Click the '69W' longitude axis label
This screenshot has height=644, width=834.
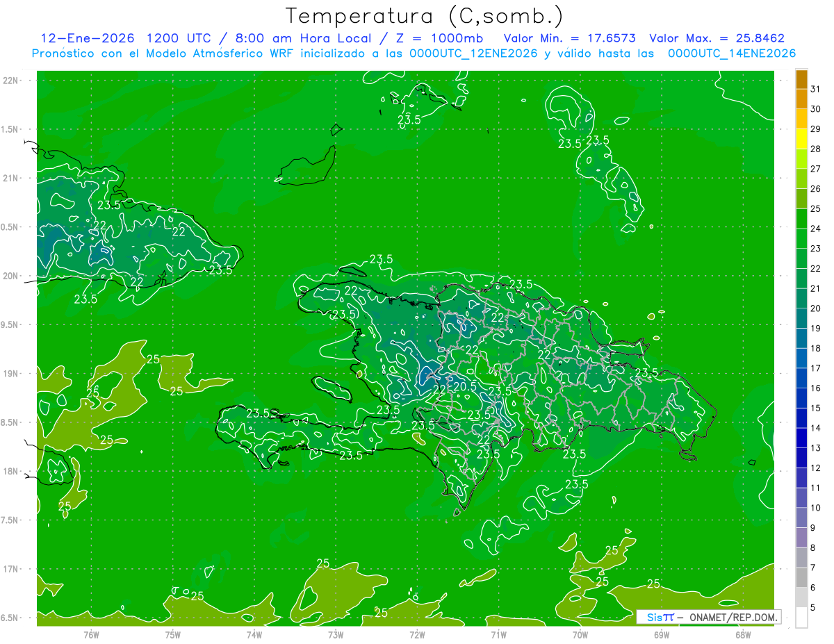662,634
